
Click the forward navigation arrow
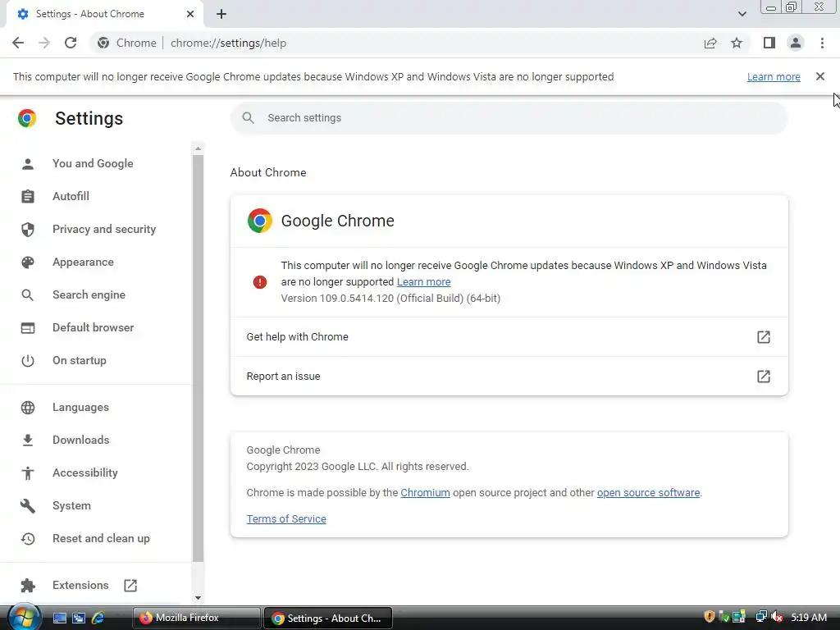point(44,43)
